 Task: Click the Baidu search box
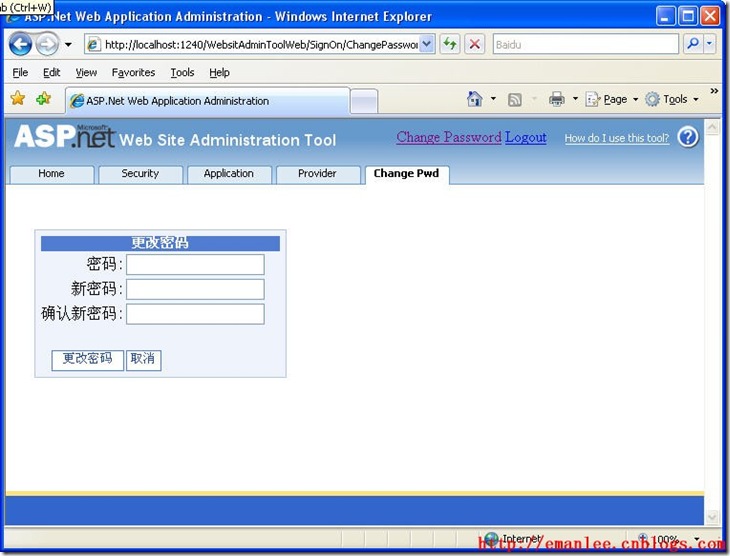[586, 45]
